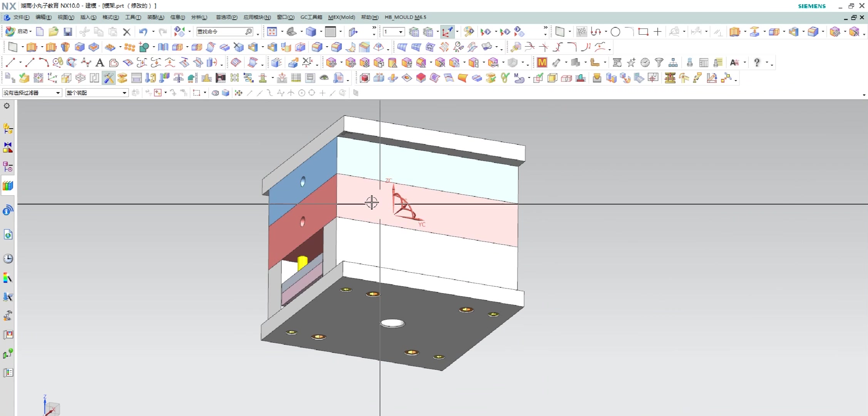Open the 帮助(H) help menu

tap(370, 17)
